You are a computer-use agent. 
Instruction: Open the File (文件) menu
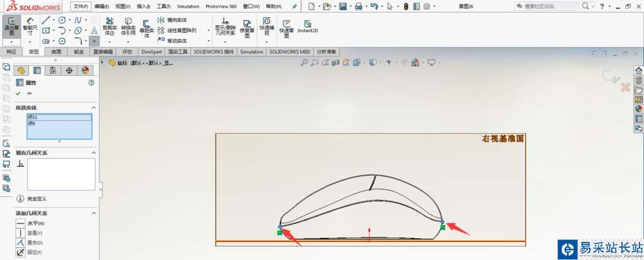pos(81,6)
